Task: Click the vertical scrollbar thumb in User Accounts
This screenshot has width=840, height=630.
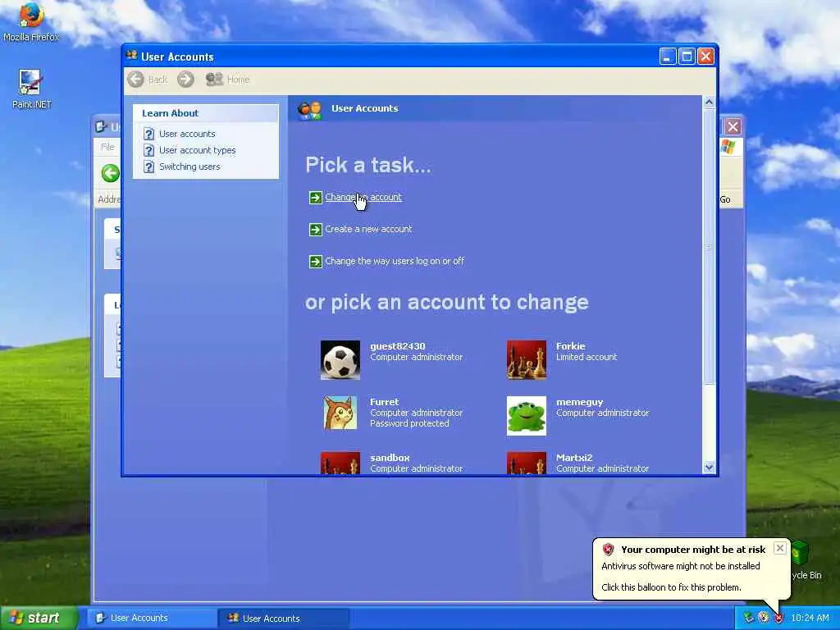Action: click(709, 247)
